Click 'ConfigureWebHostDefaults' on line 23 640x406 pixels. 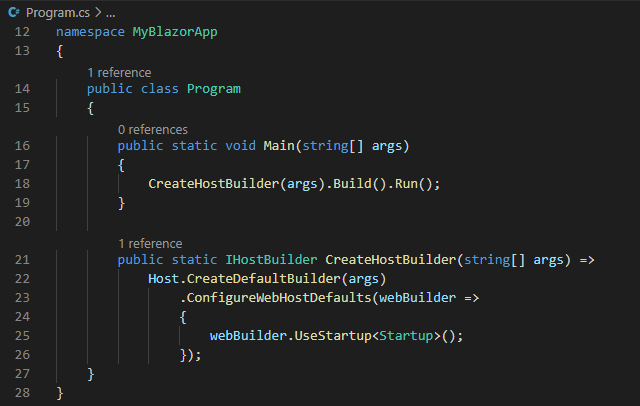click(x=279, y=298)
